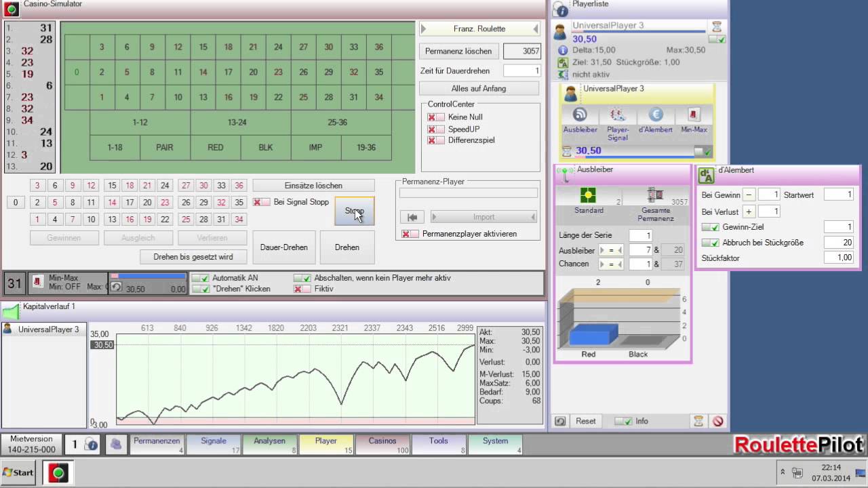Click the Min-Max card icon in status bar

38,281
